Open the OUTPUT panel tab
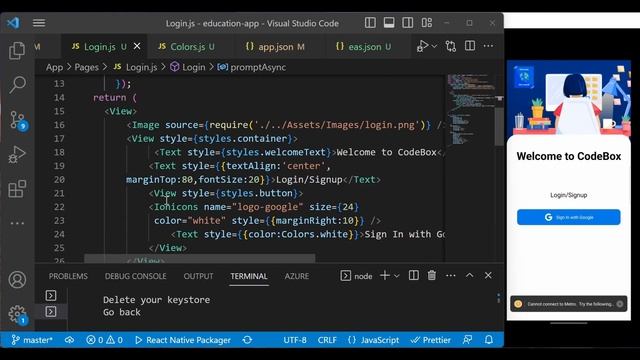 click(x=198, y=276)
